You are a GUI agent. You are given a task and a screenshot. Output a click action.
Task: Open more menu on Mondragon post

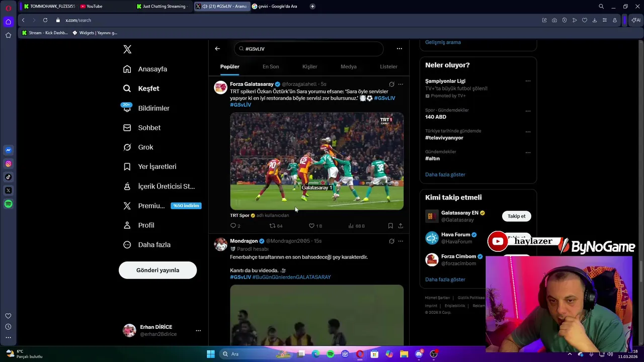tap(400, 241)
